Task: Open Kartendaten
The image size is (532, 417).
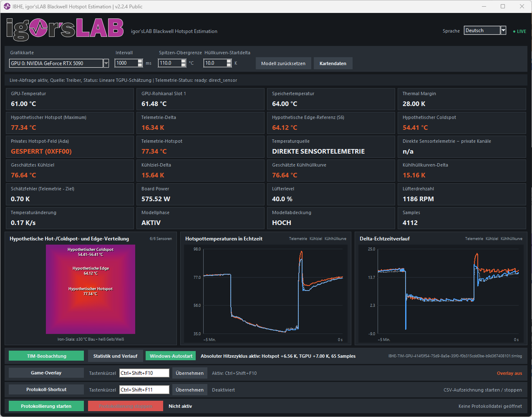Action: 333,63
